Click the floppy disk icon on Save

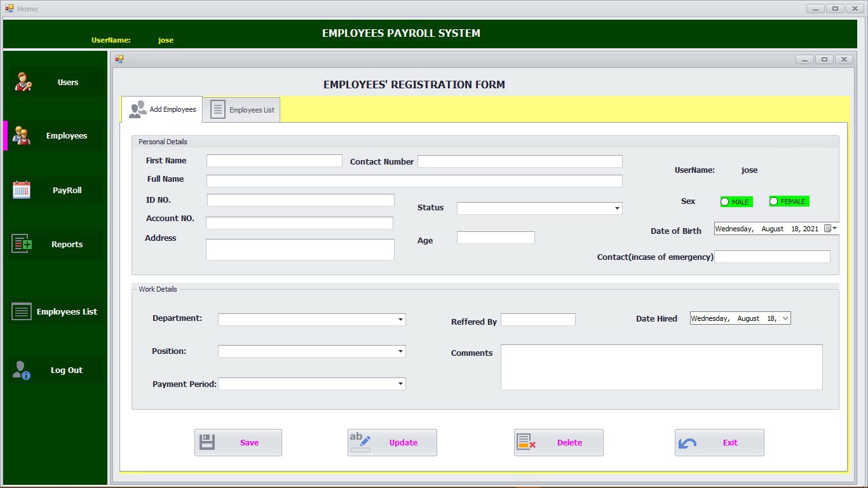coord(206,442)
